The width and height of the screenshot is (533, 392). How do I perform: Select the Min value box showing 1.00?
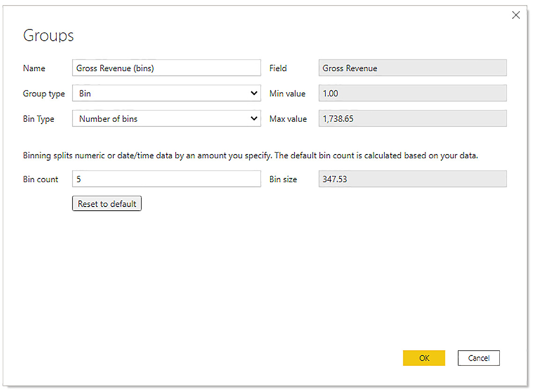click(412, 93)
